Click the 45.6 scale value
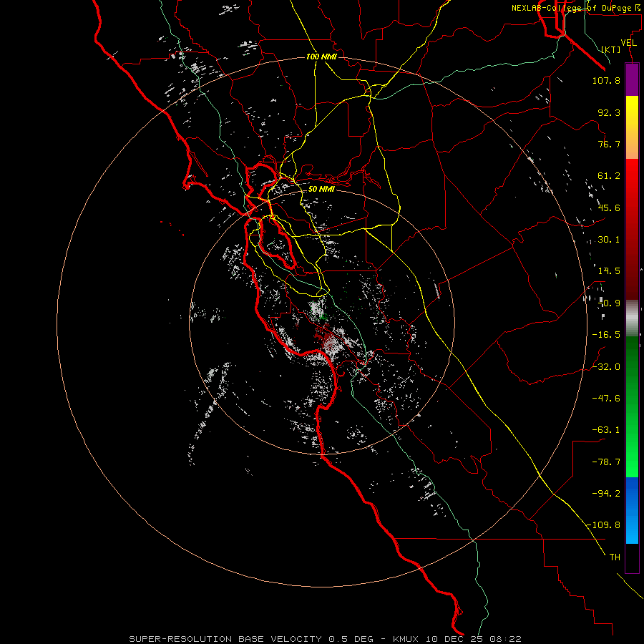Viewport: 644px width, 644px height. click(x=609, y=208)
